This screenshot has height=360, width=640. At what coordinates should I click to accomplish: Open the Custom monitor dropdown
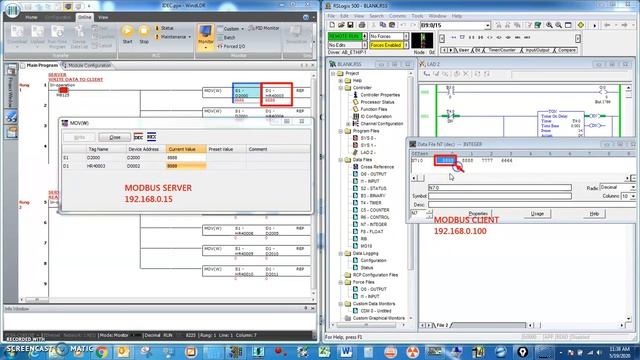point(230,29)
